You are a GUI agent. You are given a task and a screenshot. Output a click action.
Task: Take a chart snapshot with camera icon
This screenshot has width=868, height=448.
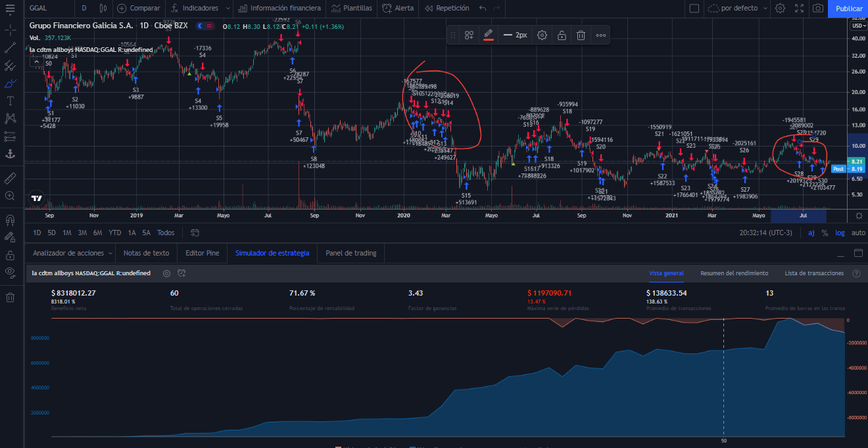817,8
